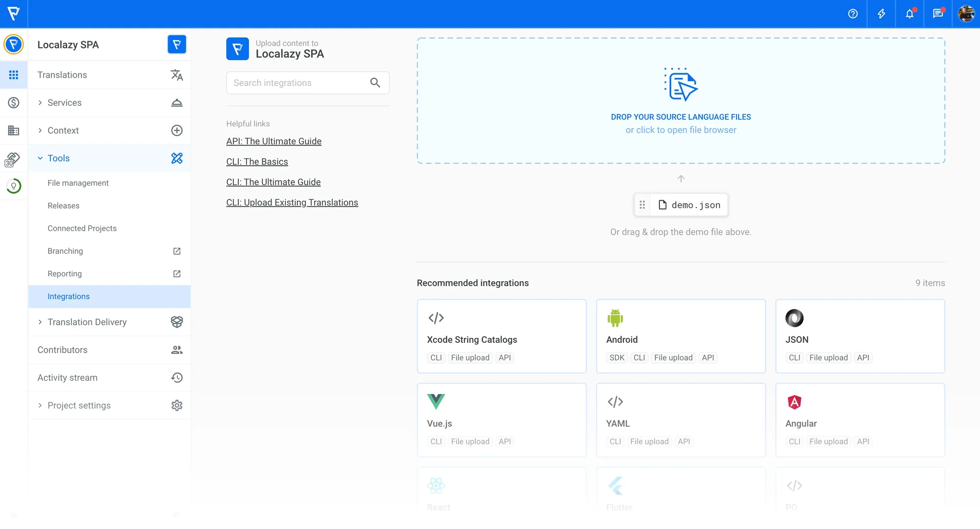This screenshot has height=529, width=980.
Task: Click the dollar sign billing sidebar icon
Action: [14, 102]
